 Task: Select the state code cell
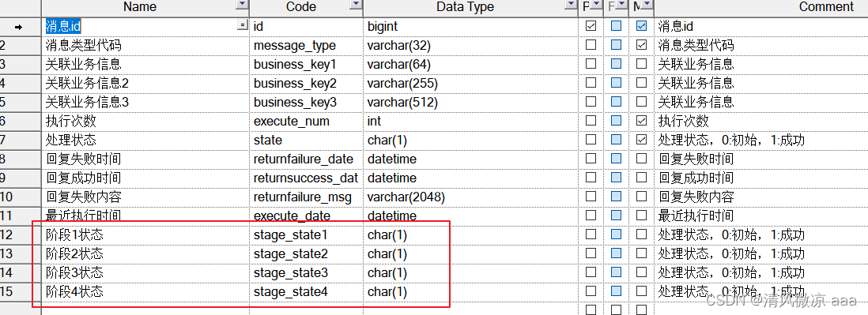click(x=306, y=140)
